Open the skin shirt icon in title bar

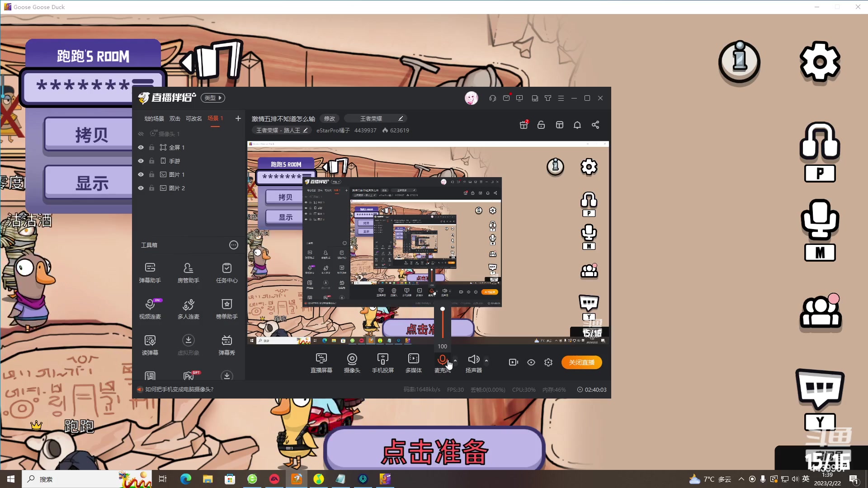tap(548, 98)
